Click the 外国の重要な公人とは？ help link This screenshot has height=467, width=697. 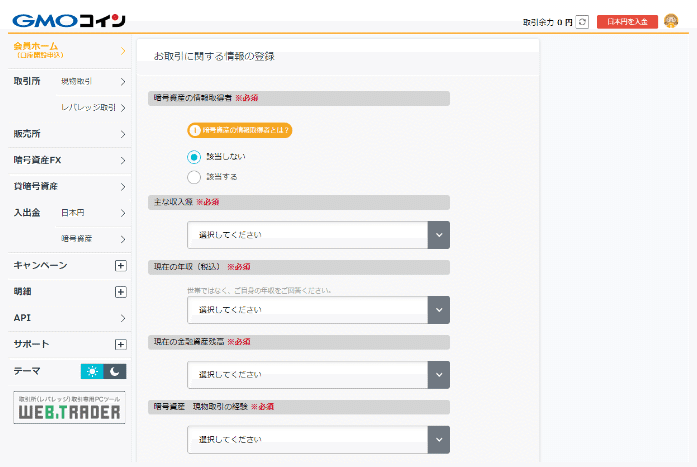[x=239, y=130]
